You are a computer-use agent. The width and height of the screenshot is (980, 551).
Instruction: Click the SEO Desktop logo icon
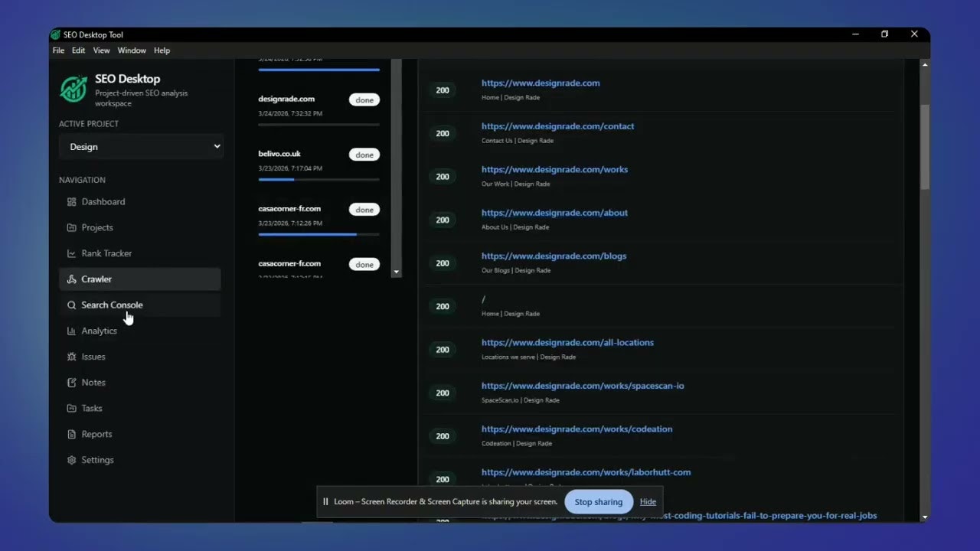pyautogui.click(x=73, y=89)
